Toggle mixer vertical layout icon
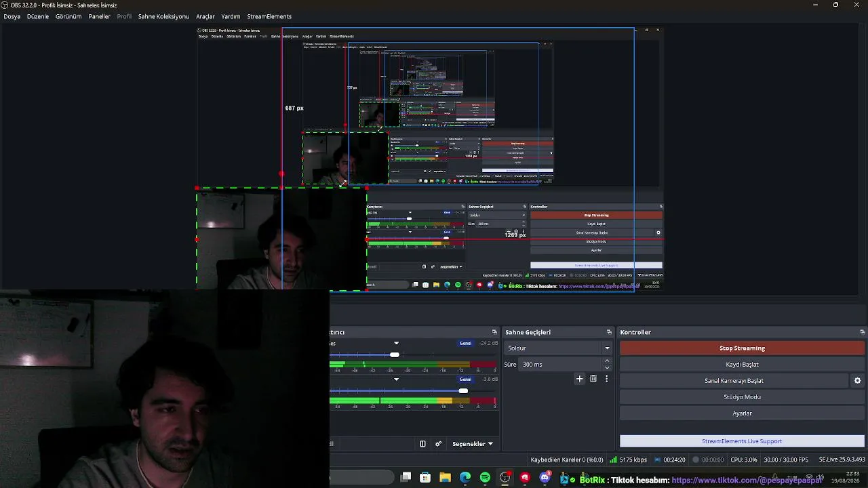 point(422,444)
